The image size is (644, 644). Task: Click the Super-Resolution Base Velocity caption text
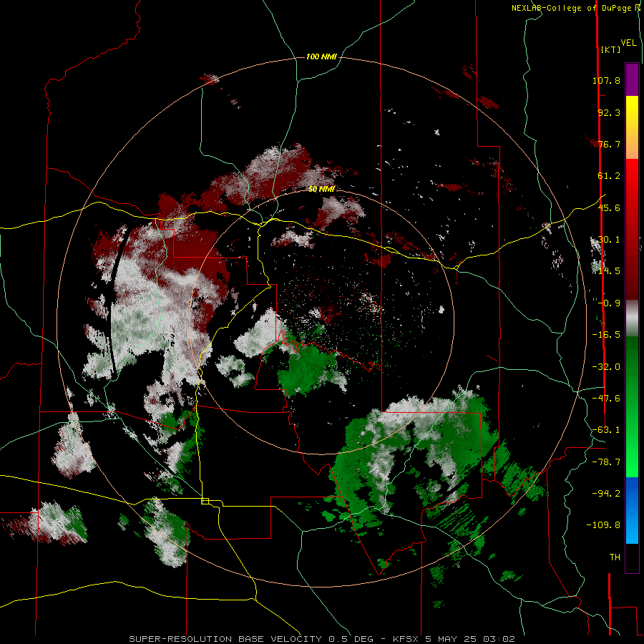[x=321, y=639]
